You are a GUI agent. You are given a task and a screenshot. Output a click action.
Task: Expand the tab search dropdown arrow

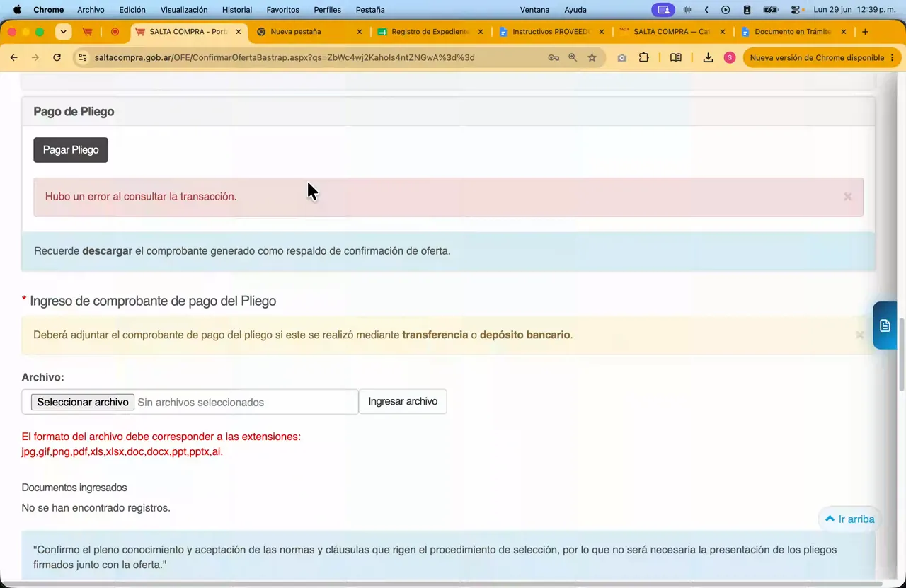pyautogui.click(x=64, y=32)
